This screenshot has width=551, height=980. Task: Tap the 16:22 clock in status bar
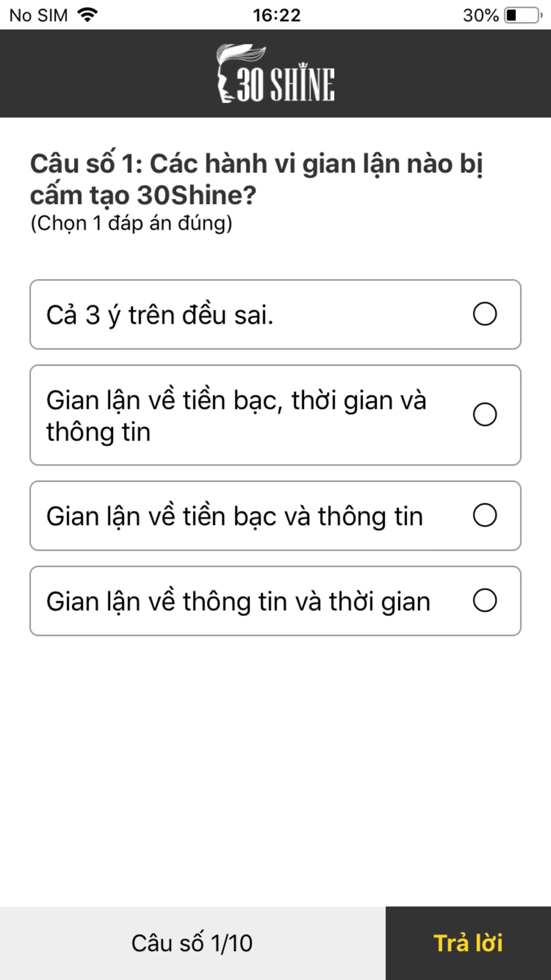pyautogui.click(x=277, y=15)
